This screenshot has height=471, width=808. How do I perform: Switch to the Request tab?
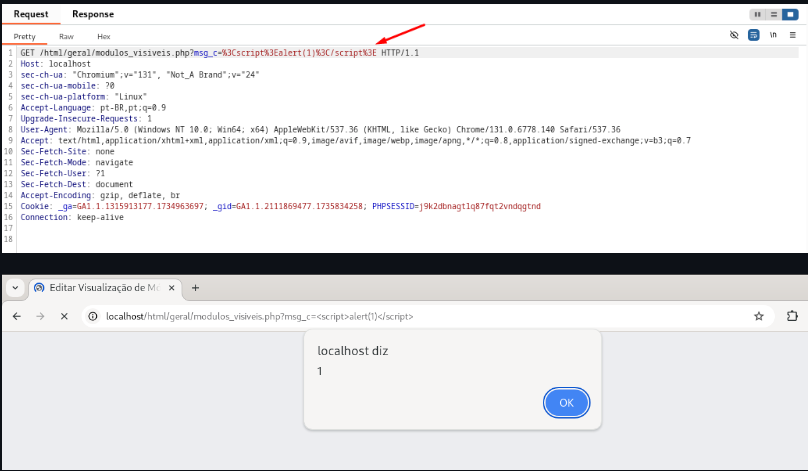31,14
